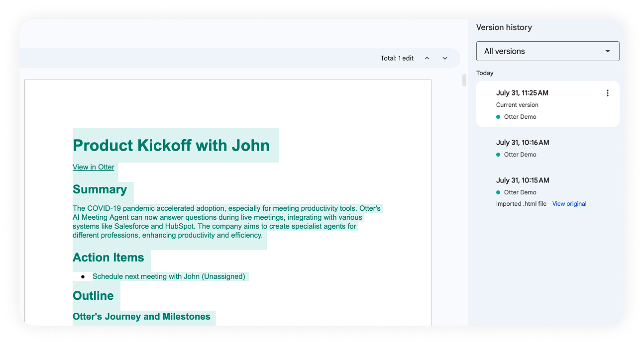Click the Current version label
Viewport: 644px width, 345px height.
click(x=517, y=105)
